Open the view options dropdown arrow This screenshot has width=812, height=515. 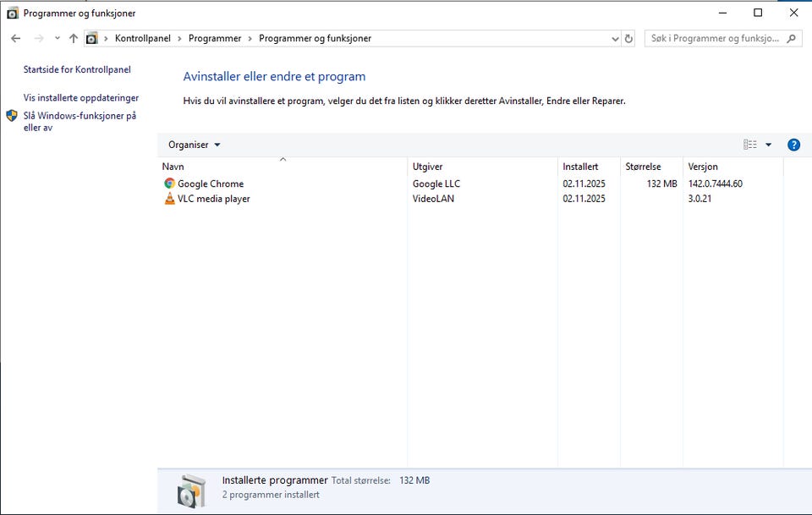pyautogui.click(x=769, y=145)
